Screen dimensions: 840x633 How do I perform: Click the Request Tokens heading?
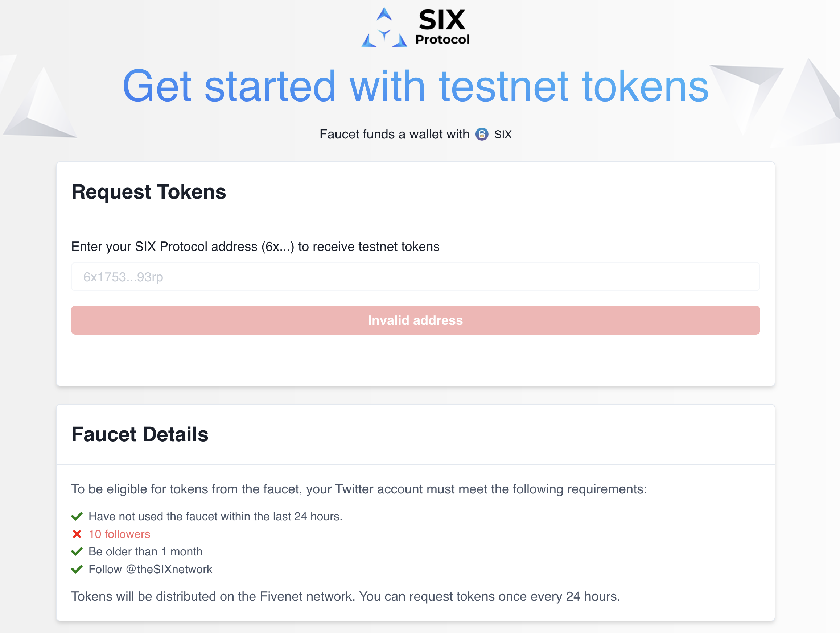click(x=149, y=192)
